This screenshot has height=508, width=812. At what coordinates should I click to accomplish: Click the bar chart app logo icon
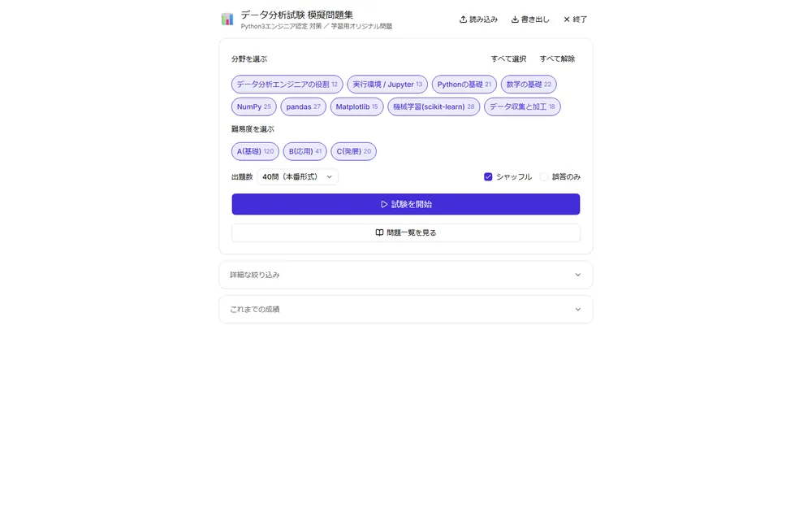tap(227, 20)
